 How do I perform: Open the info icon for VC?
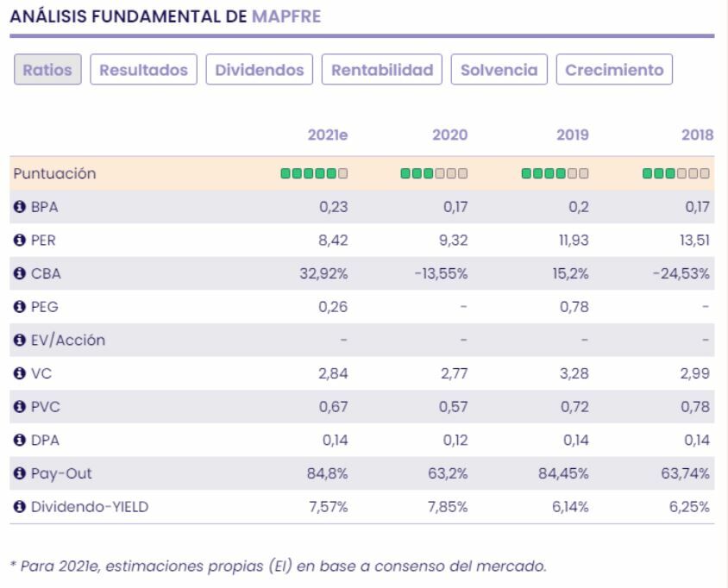(17, 374)
